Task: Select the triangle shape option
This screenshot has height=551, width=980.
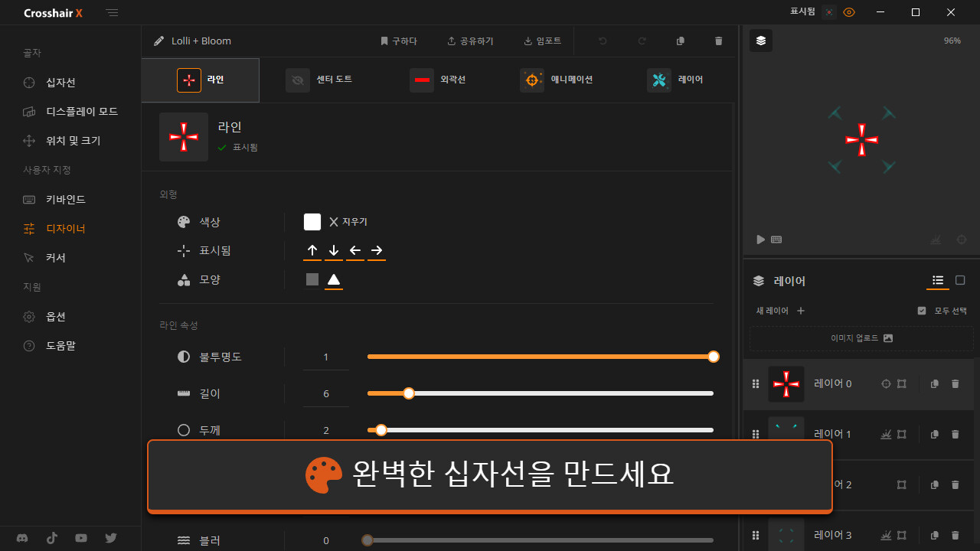Action: click(334, 280)
